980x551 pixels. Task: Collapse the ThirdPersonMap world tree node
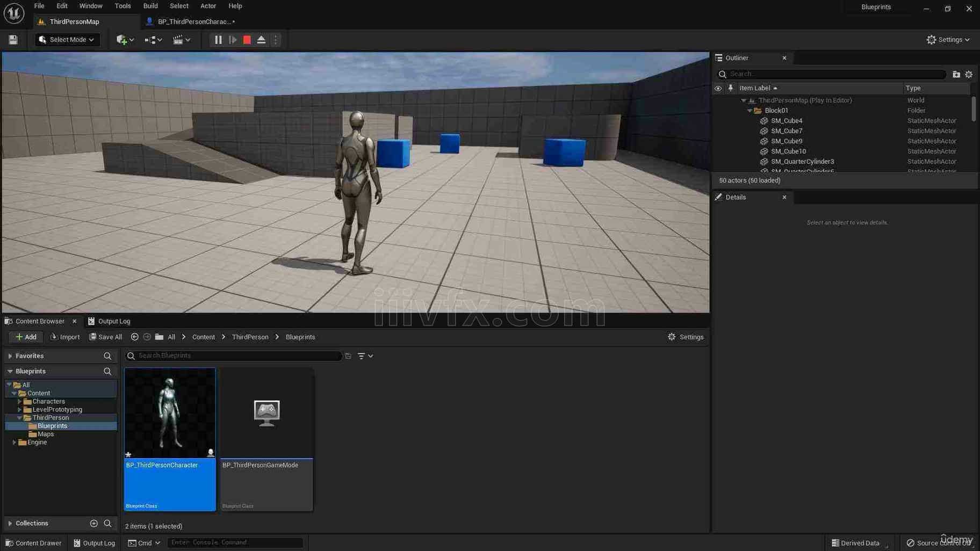[x=744, y=100]
